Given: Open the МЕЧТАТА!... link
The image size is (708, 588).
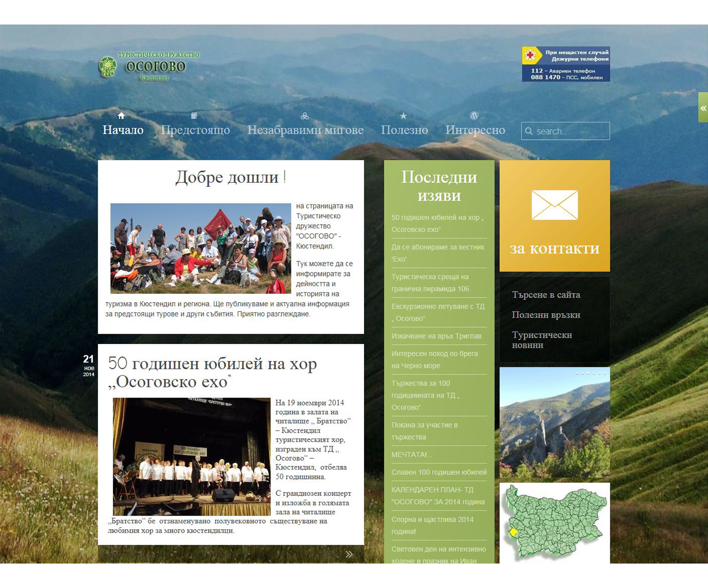Looking at the screenshot, I should [412, 455].
